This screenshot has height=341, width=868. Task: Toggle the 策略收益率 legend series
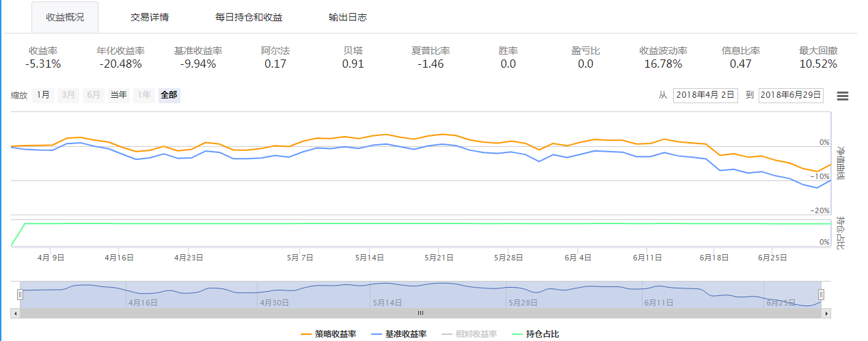[x=329, y=334]
